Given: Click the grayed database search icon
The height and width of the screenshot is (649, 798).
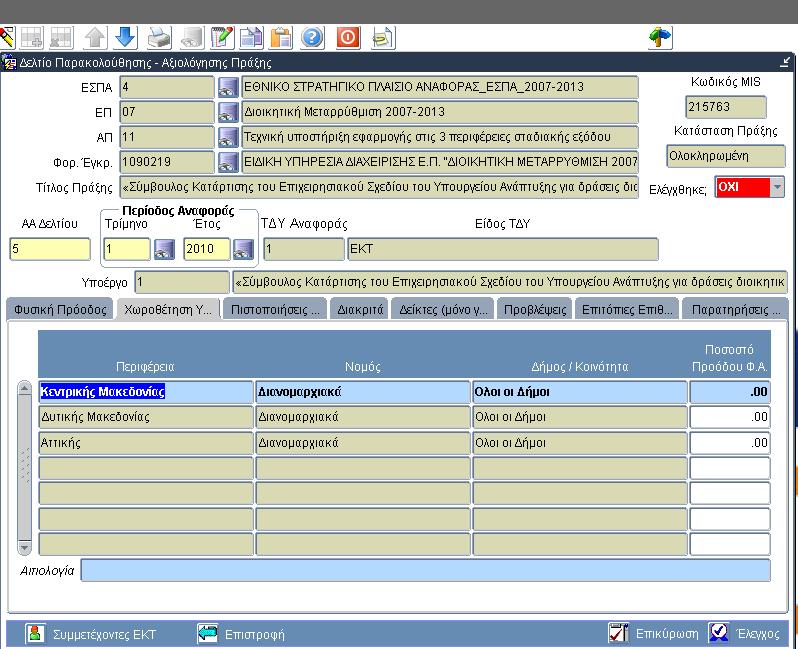Looking at the screenshot, I should click(x=192, y=38).
